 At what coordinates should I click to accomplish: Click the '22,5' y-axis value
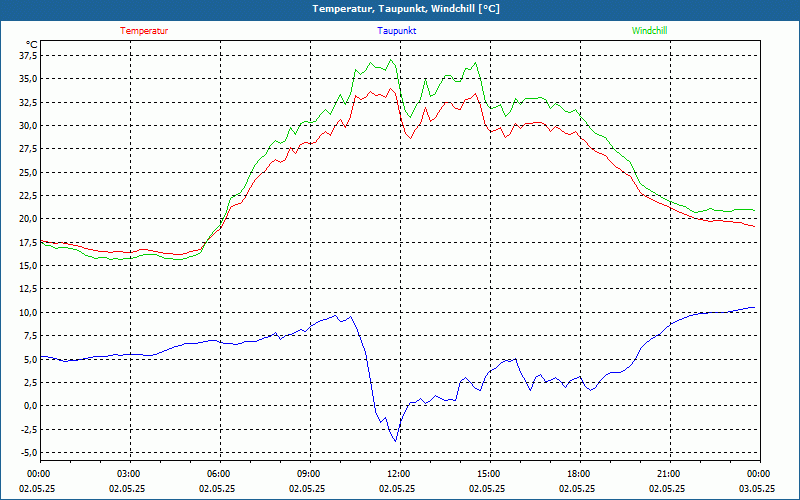coord(28,195)
